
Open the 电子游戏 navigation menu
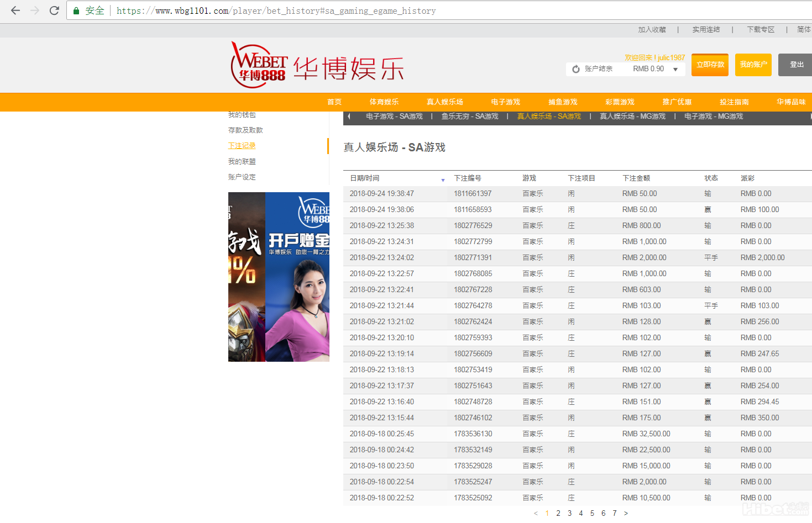pos(505,102)
